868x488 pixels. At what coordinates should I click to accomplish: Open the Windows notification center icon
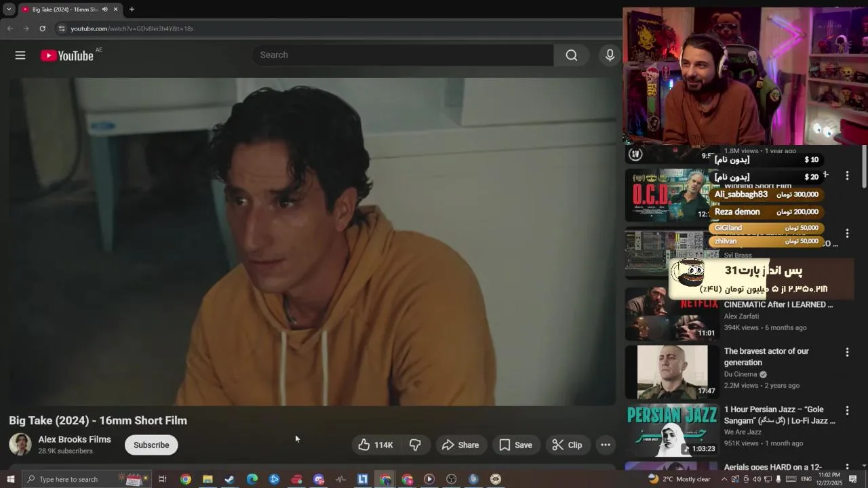click(x=853, y=479)
